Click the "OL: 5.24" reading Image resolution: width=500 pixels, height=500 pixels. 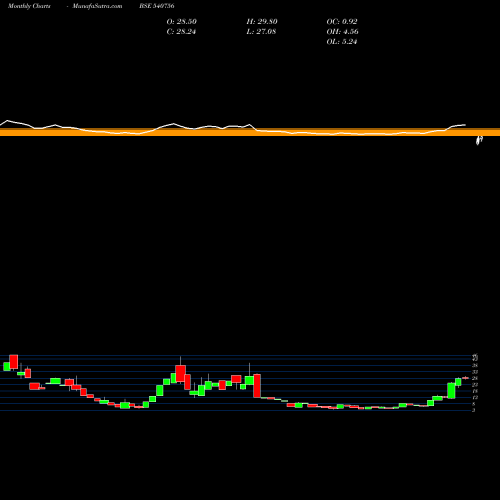(342, 42)
